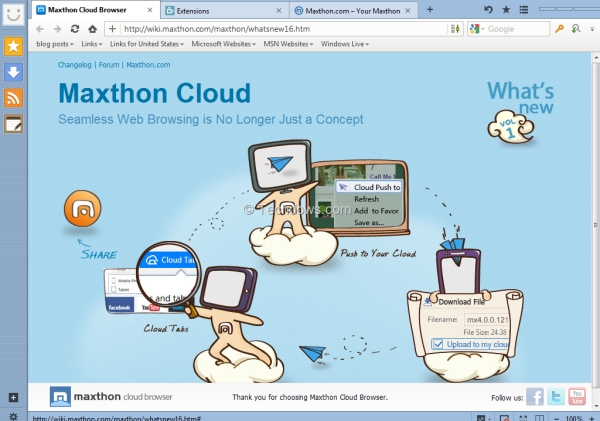This screenshot has width=600, height=421.
Task: Expand the blog posts bookmark folder
Action: (x=54, y=44)
